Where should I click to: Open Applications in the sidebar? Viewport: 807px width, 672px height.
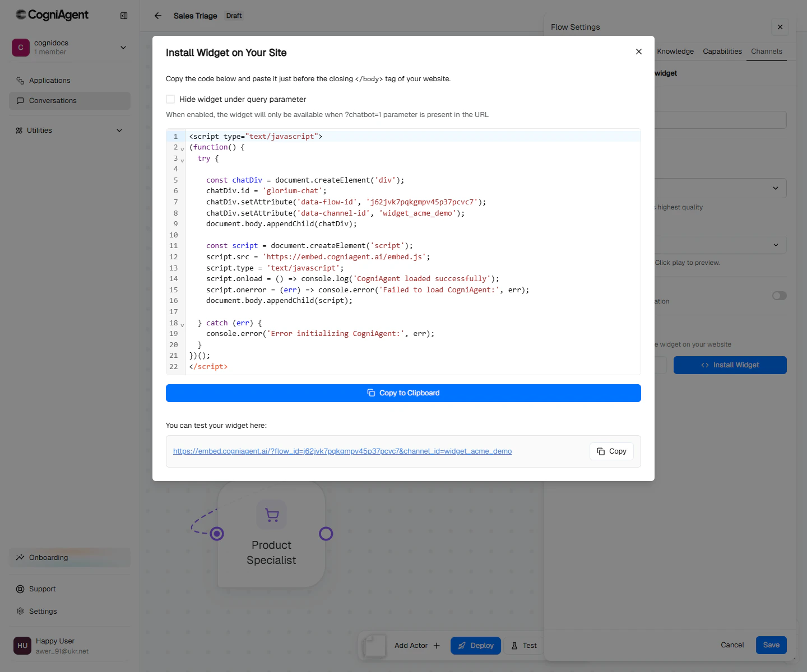(69, 81)
